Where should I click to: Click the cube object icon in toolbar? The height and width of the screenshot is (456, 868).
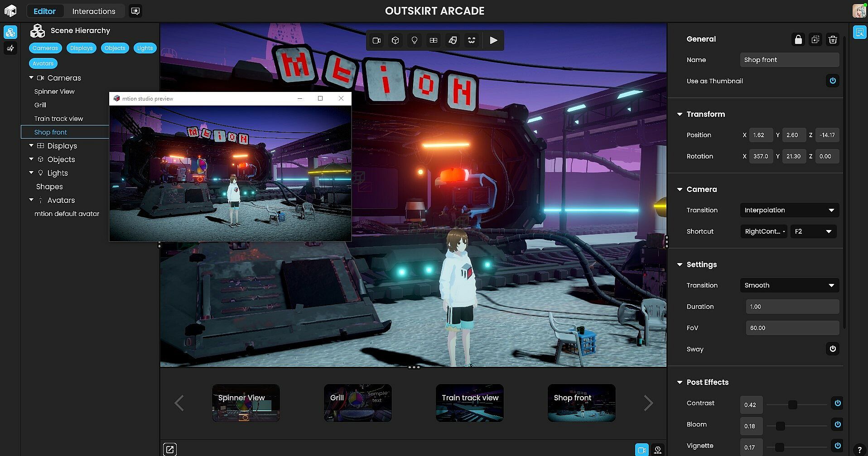[395, 40]
